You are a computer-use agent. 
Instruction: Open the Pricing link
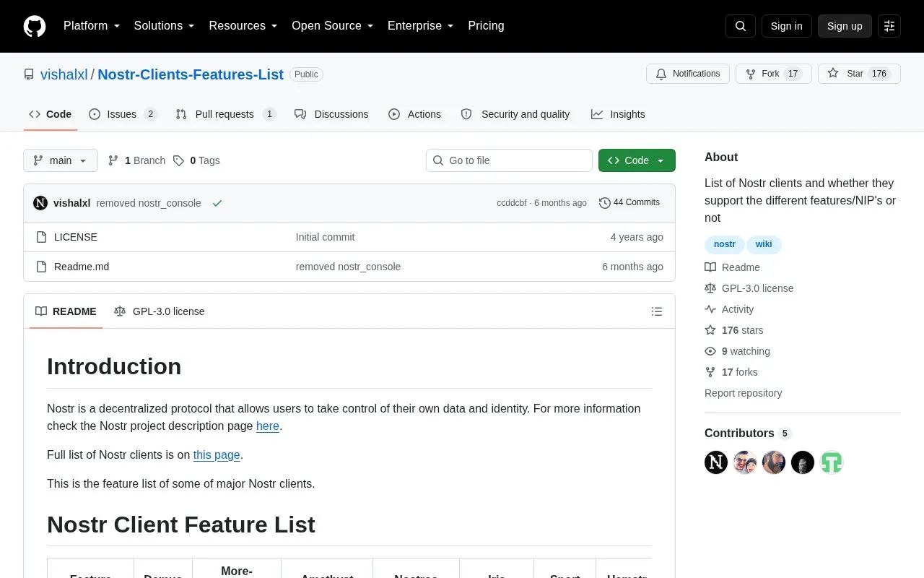pyautogui.click(x=486, y=26)
